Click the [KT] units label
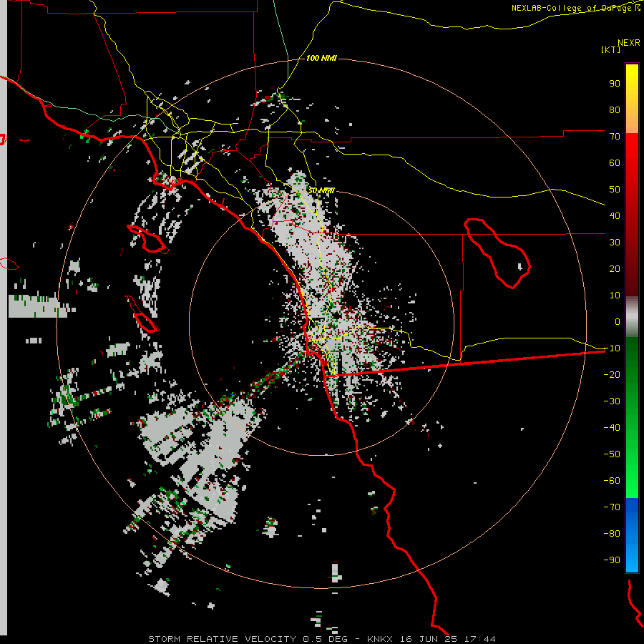Image resolution: width=644 pixels, height=644 pixels. click(x=610, y=49)
